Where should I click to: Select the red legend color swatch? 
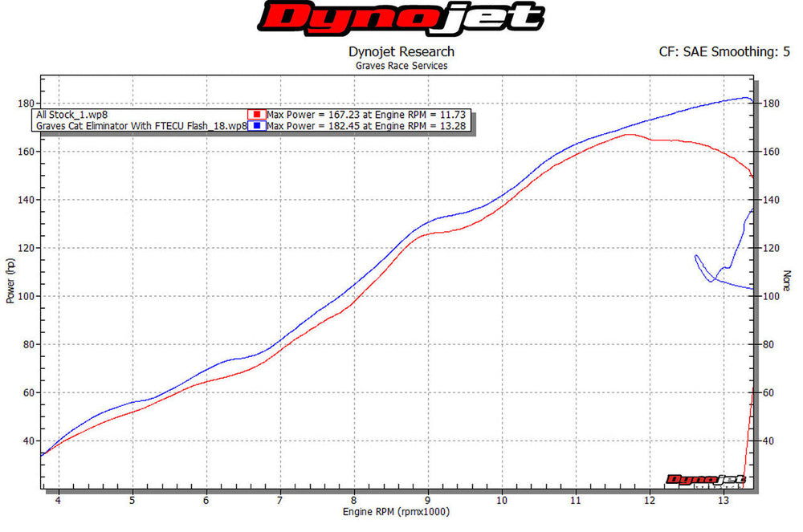pyautogui.click(x=256, y=115)
